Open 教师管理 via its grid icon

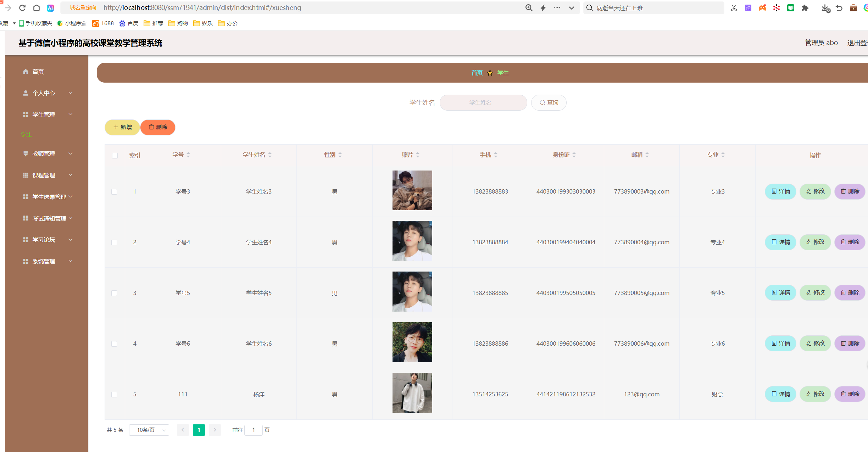click(26, 154)
